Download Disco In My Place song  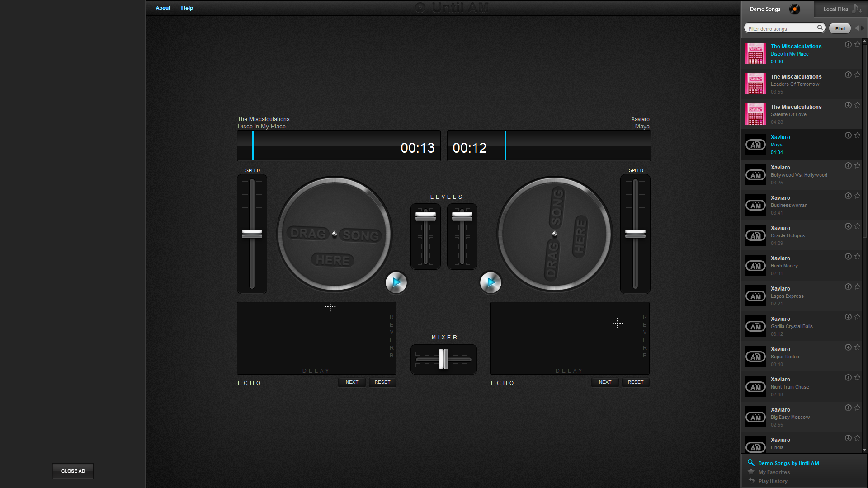[848, 45]
